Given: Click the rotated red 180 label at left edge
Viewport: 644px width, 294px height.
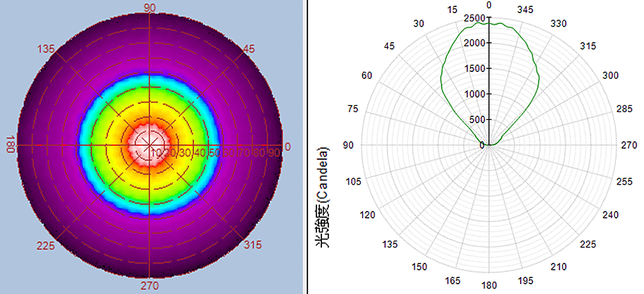Looking at the screenshot, I should click(x=11, y=145).
